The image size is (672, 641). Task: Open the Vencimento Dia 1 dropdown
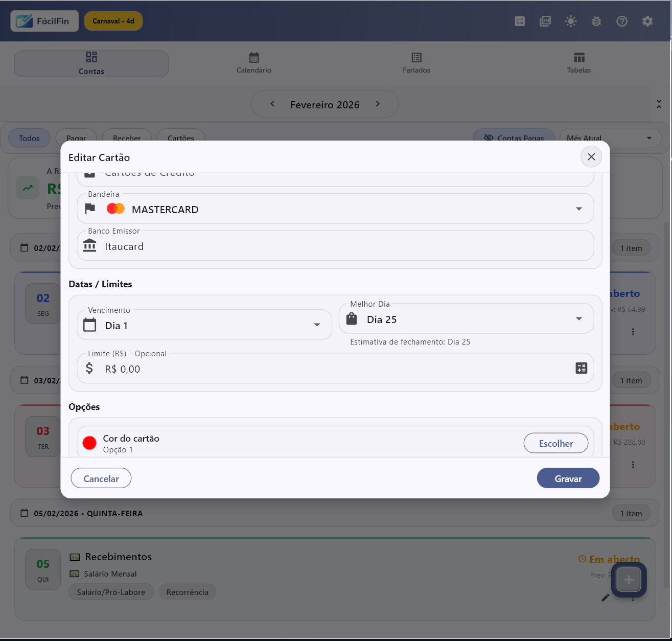click(x=317, y=325)
